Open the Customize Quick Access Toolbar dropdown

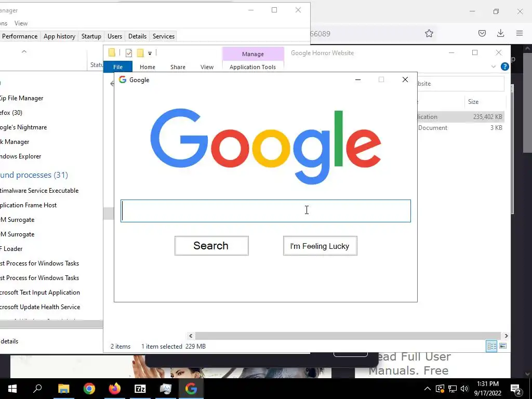point(150,54)
